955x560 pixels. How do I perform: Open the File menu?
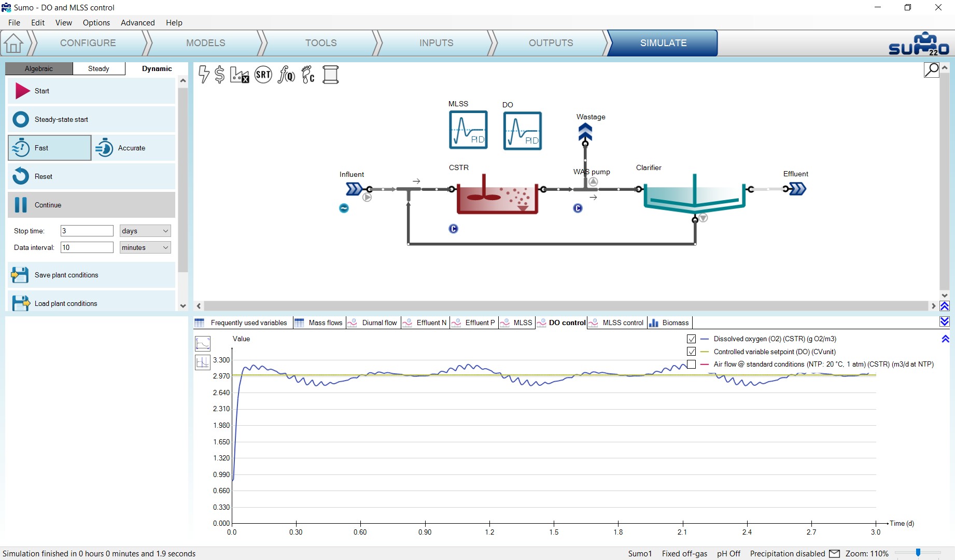click(x=15, y=23)
